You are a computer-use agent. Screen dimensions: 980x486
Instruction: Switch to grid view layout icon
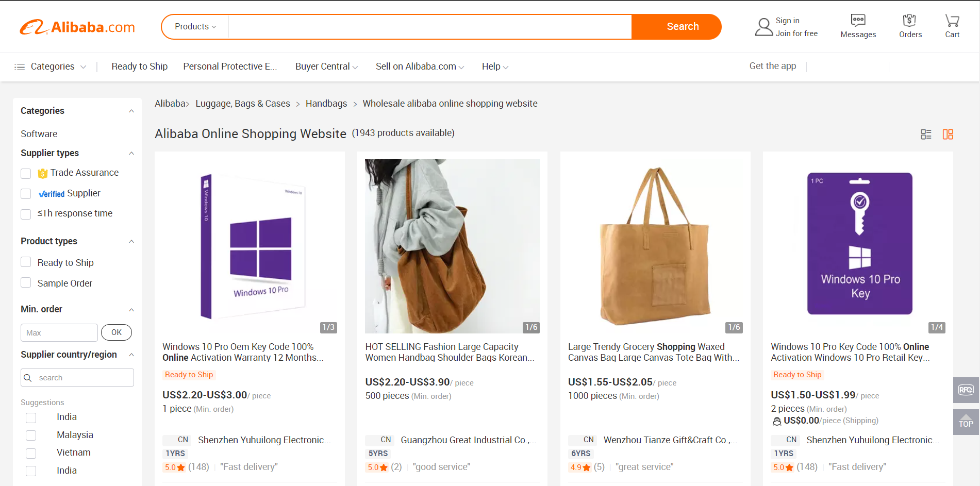[948, 135]
